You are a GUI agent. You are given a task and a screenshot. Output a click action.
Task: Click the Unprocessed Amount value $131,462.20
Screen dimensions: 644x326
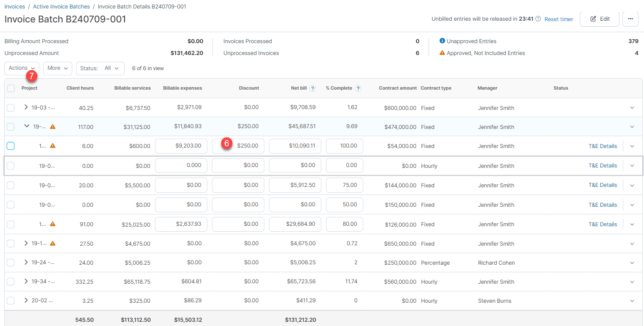(187, 53)
